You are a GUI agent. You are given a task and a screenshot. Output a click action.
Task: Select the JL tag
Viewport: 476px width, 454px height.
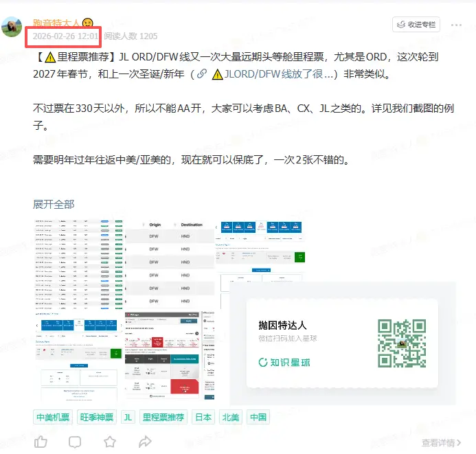tap(128, 418)
